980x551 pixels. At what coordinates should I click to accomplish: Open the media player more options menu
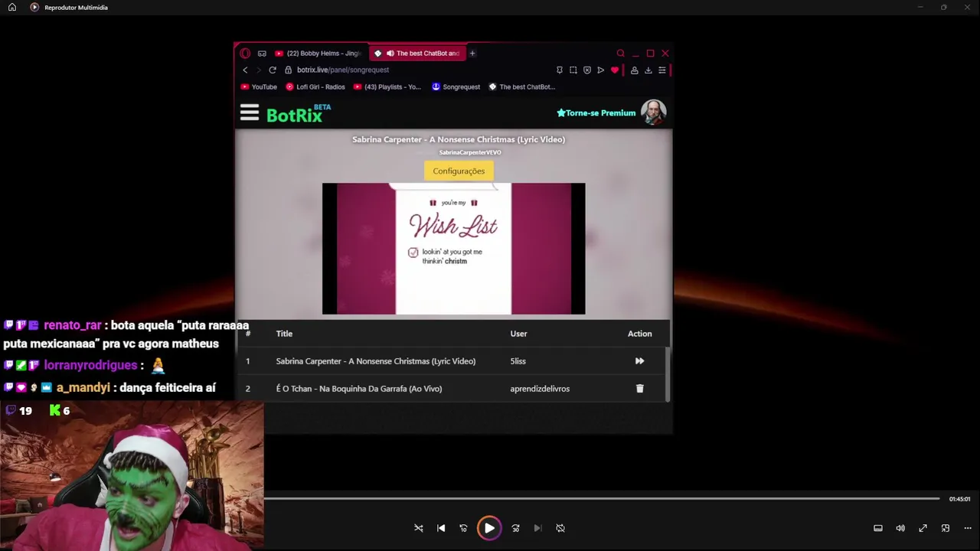point(968,528)
